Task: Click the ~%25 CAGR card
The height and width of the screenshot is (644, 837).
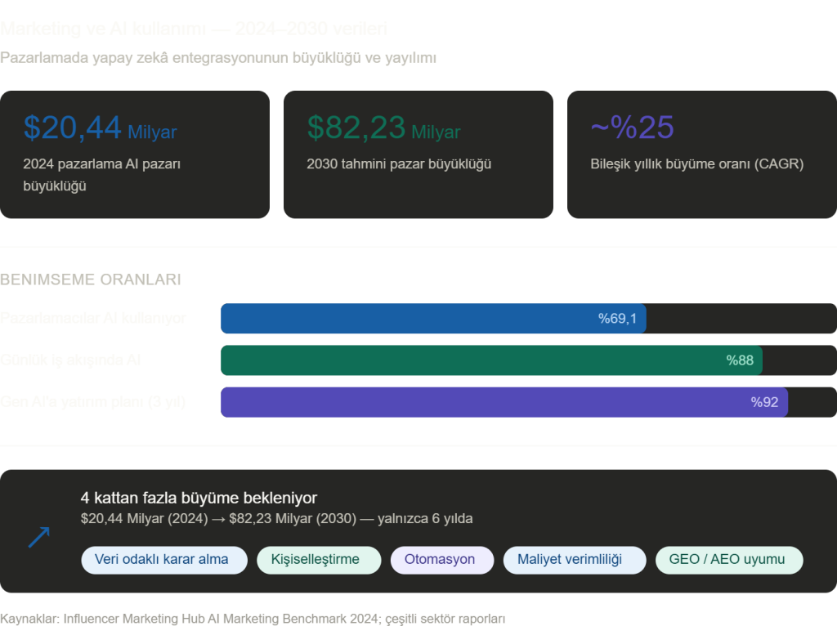Action: 701,154
